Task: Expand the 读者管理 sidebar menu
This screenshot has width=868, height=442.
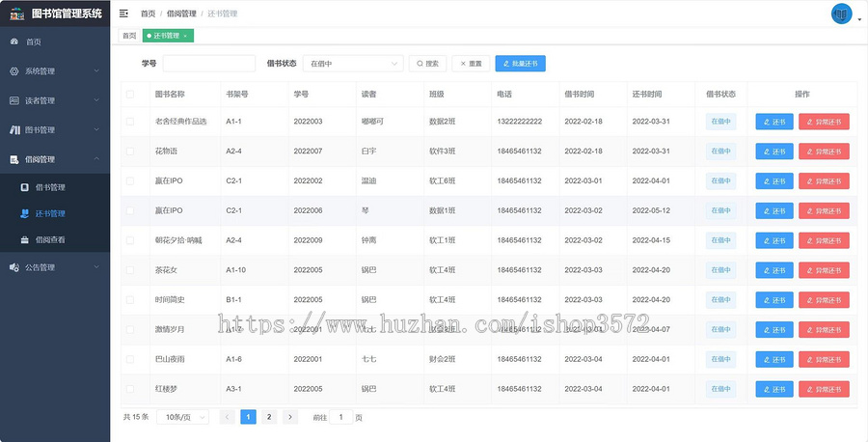Action: (x=55, y=100)
